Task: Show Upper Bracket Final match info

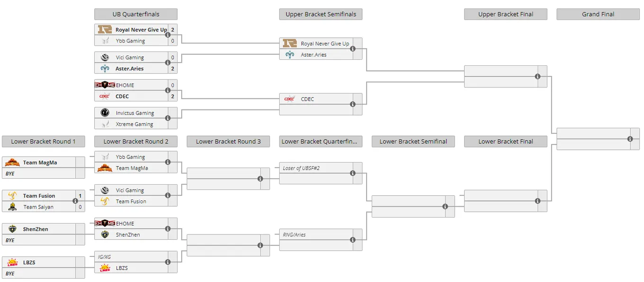Action: coord(537,76)
